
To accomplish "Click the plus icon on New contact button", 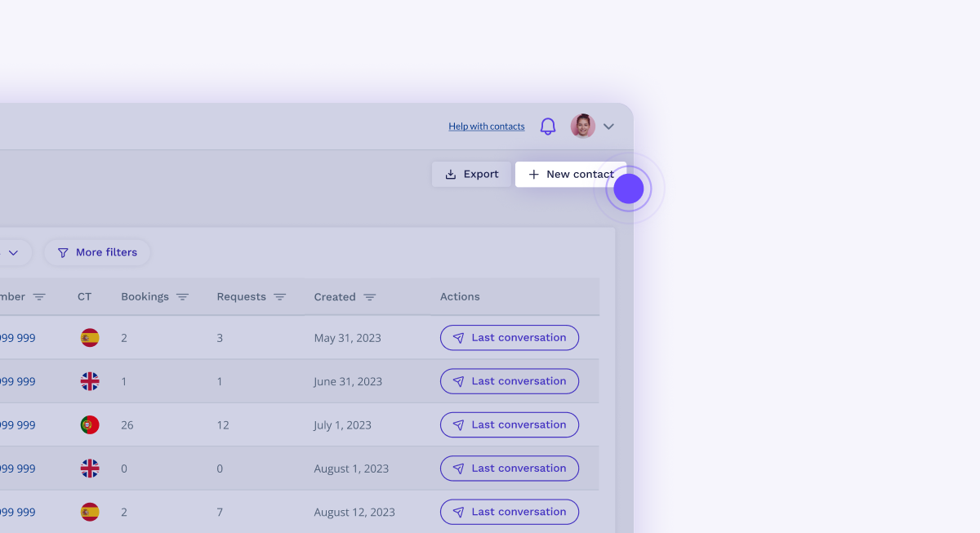I will point(534,174).
